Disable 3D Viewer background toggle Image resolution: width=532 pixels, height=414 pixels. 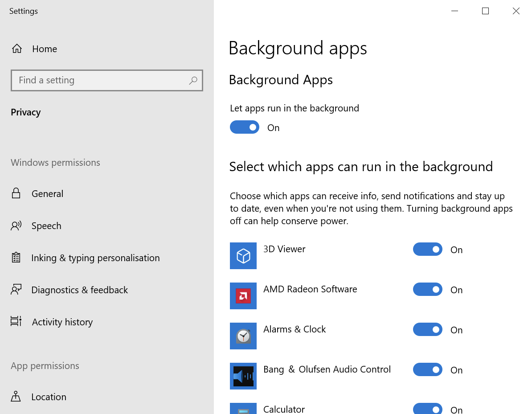pyautogui.click(x=427, y=250)
